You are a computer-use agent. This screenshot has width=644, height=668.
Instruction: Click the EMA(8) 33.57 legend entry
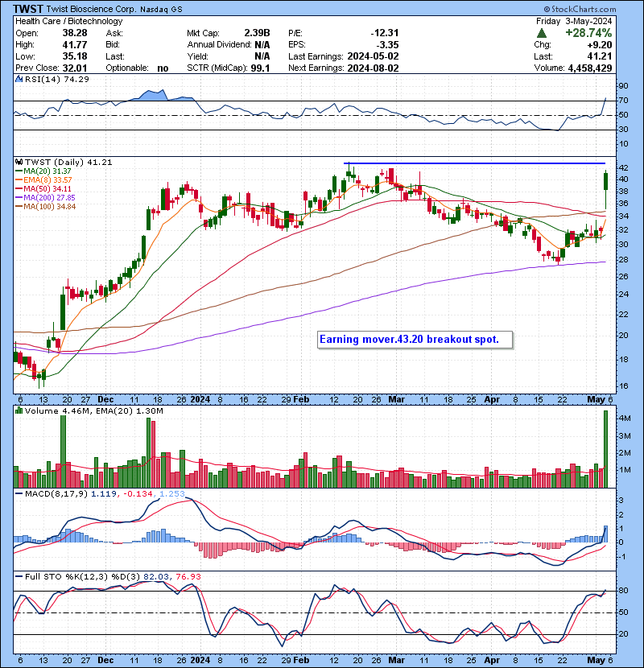pos(43,180)
